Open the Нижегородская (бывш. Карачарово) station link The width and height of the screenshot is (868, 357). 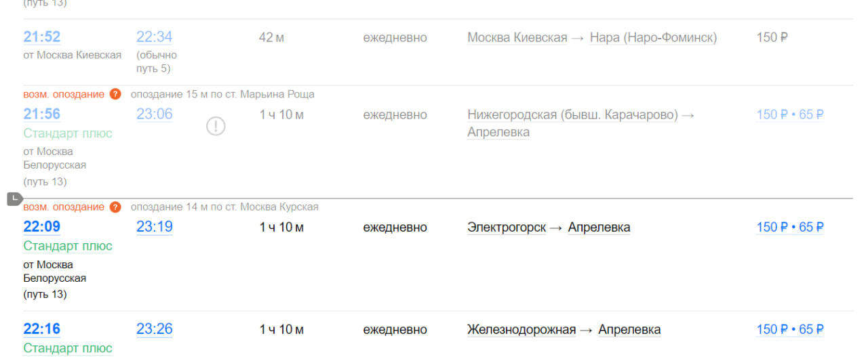tap(573, 114)
